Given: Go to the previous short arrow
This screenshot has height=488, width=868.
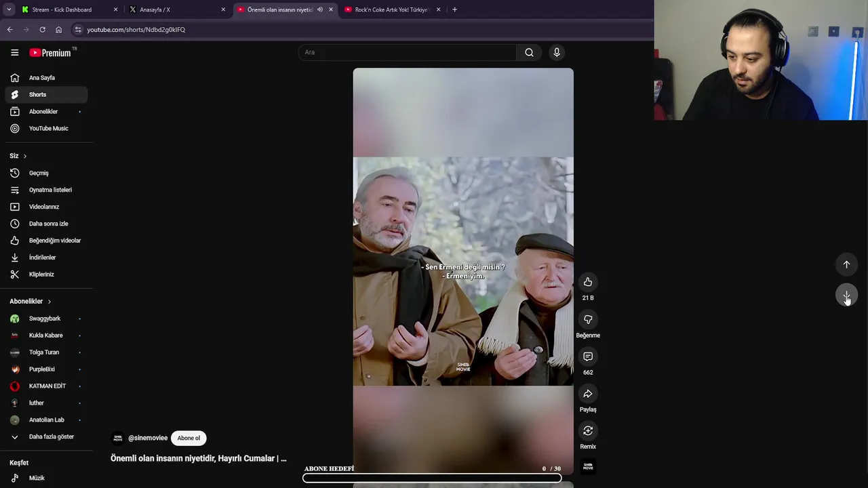Looking at the screenshot, I should coord(846,264).
